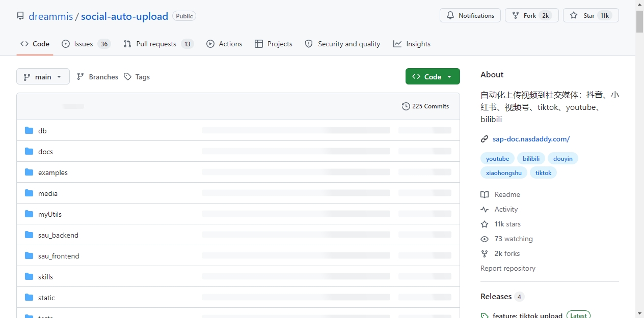Click the sau_frontend folder icon
This screenshot has height=318, width=644.
click(x=29, y=256)
